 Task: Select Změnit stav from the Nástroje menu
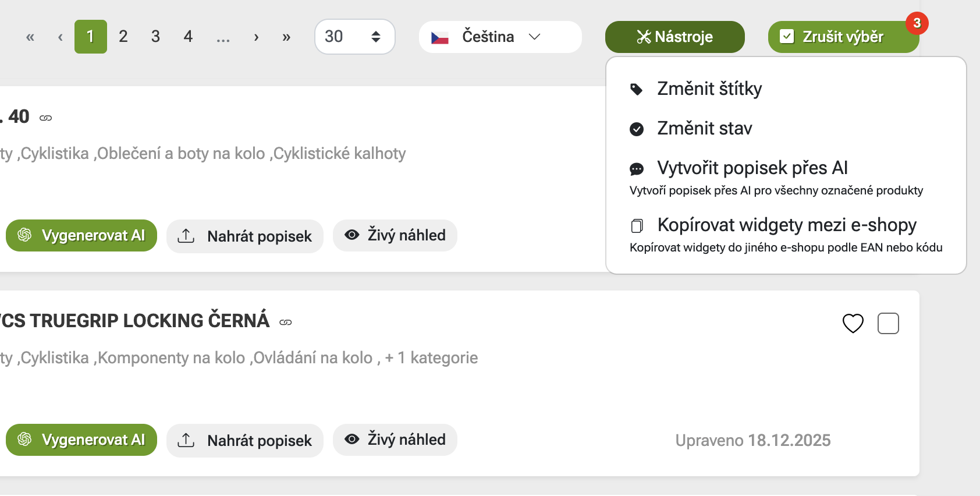tap(704, 128)
